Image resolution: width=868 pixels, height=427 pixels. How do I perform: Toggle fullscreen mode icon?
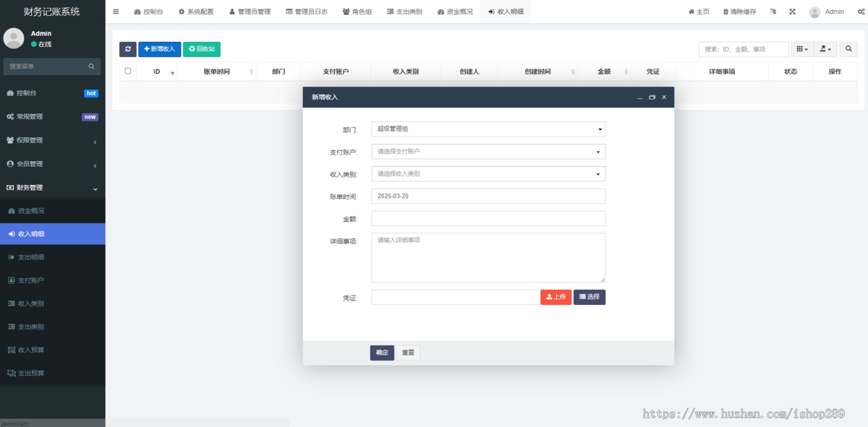[x=792, y=12]
